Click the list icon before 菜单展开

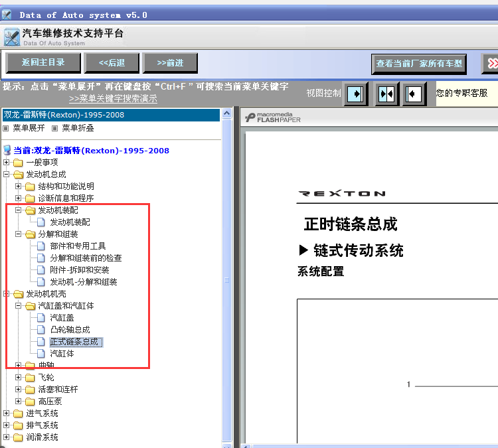pyautogui.click(x=6, y=128)
